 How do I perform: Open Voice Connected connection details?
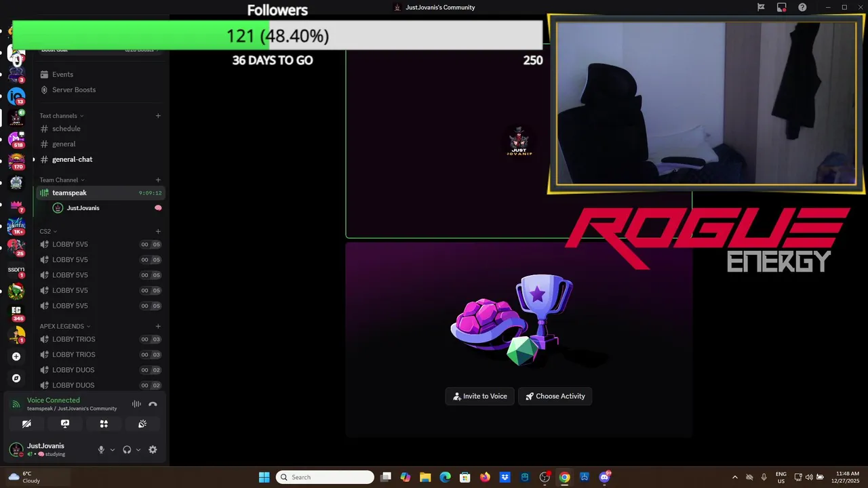point(53,400)
